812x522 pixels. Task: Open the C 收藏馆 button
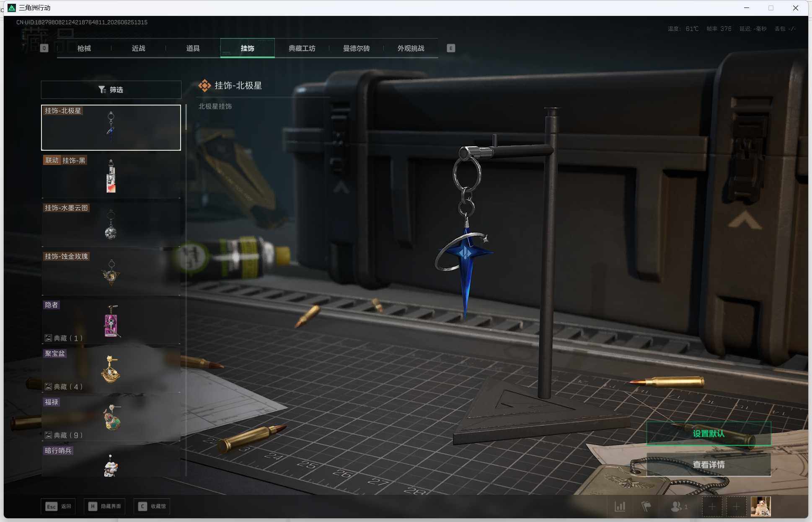[x=152, y=506]
